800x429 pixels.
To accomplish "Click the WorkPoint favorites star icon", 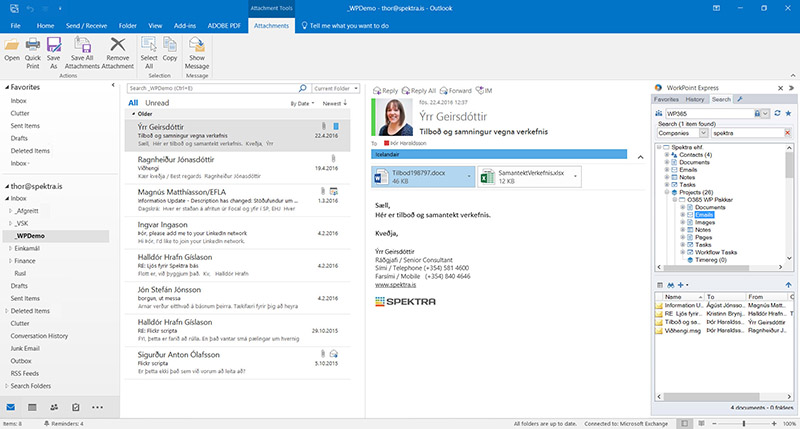I will click(788, 114).
